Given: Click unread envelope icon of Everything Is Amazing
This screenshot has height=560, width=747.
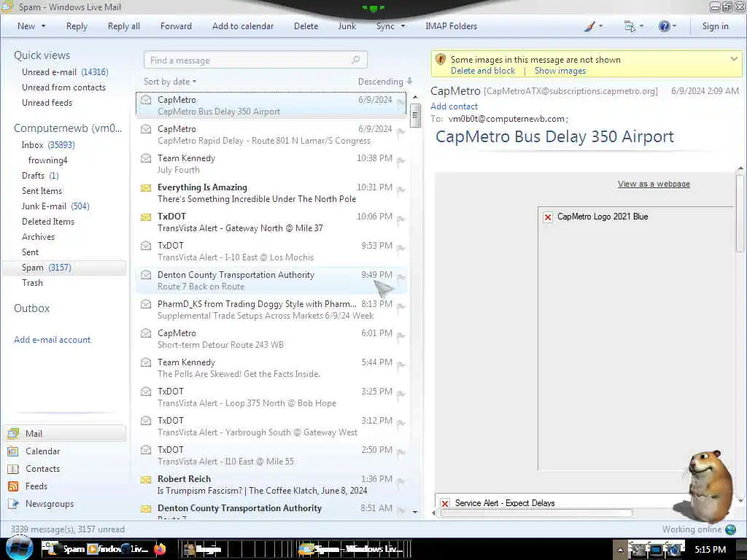Looking at the screenshot, I should point(146,187).
